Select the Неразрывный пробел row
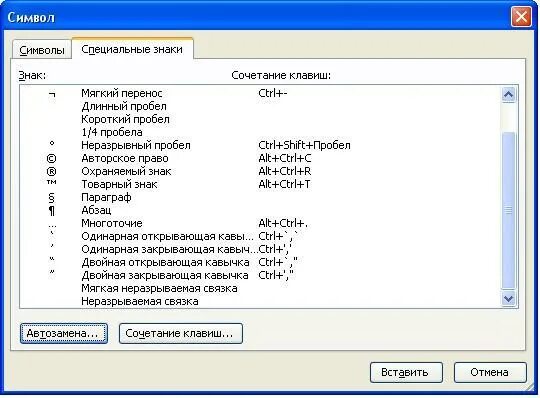The width and height of the screenshot is (540, 398). point(260,145)
